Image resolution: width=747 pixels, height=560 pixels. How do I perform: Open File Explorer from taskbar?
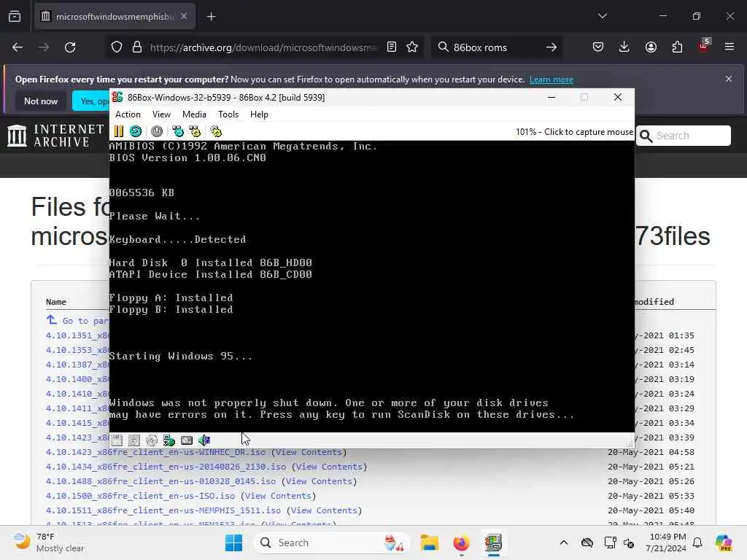tap(429, 542)
